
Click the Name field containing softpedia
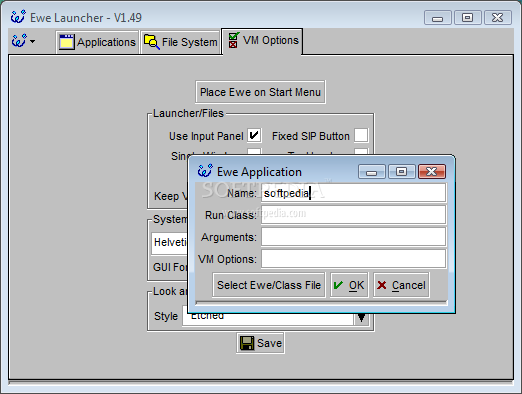[353, 193]
